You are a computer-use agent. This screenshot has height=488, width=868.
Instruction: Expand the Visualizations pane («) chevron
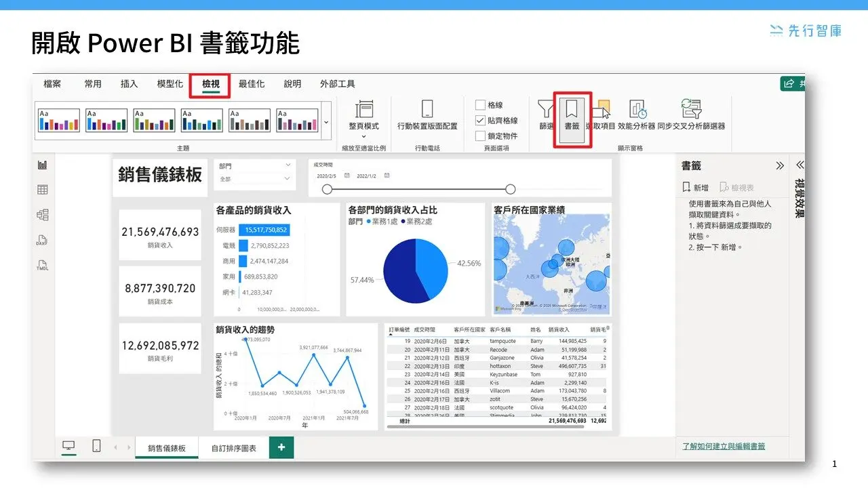point(800,165)
